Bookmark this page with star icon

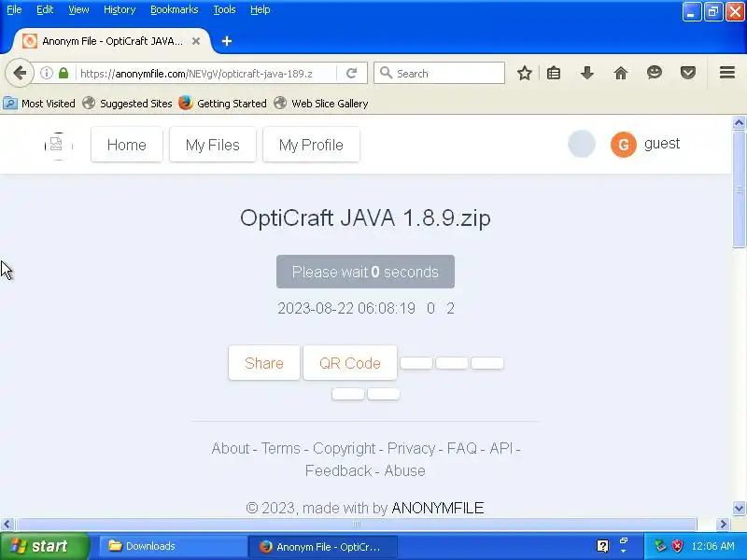[x=525, y=74]
